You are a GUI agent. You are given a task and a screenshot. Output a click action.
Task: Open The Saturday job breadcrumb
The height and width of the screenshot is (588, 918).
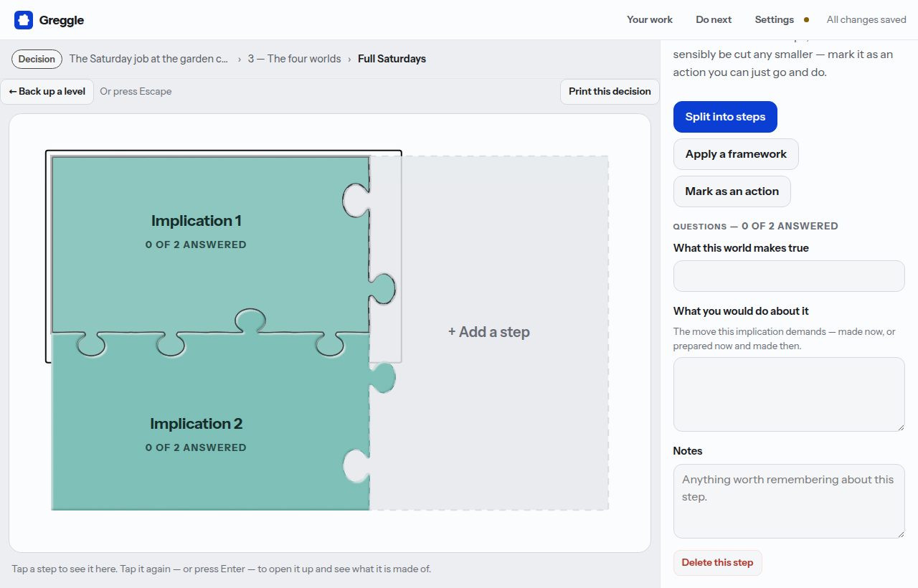pos(149,59)
